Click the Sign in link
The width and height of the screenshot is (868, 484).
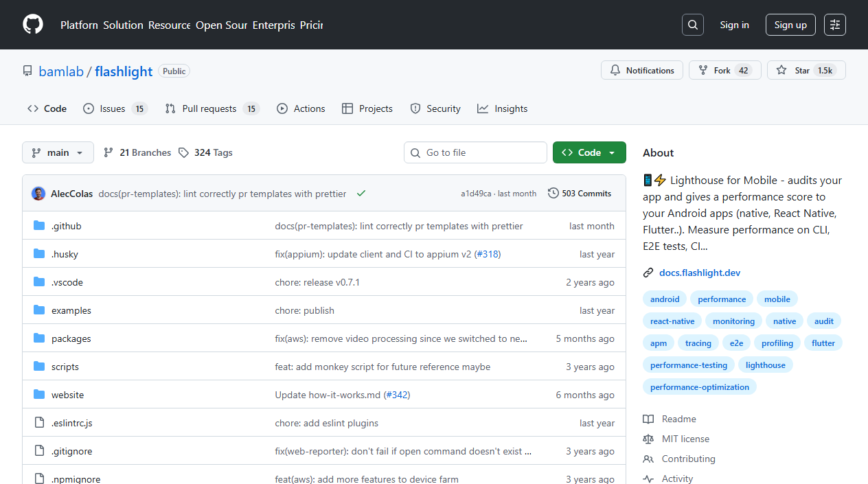point(734,25)
